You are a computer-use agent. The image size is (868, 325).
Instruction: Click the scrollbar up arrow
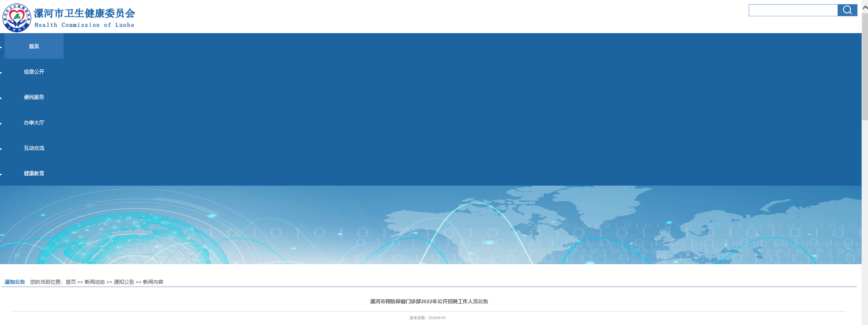pyautogui.click(x=865, y=7)
